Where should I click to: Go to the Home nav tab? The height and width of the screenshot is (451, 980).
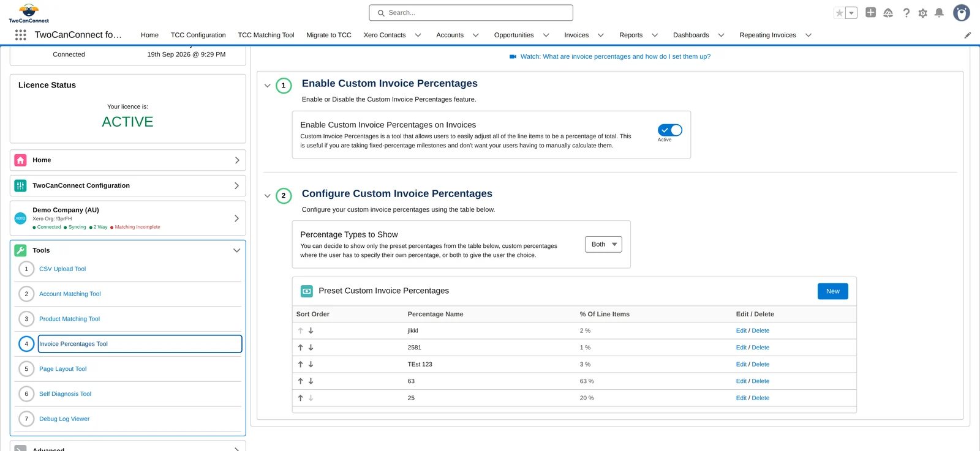[x=149, y=35]
